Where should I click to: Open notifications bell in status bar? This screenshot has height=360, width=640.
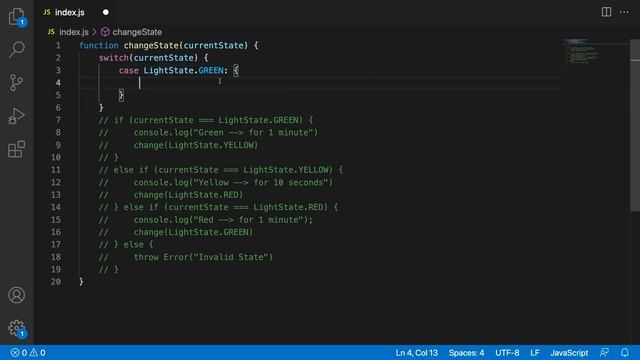[624, 353]
